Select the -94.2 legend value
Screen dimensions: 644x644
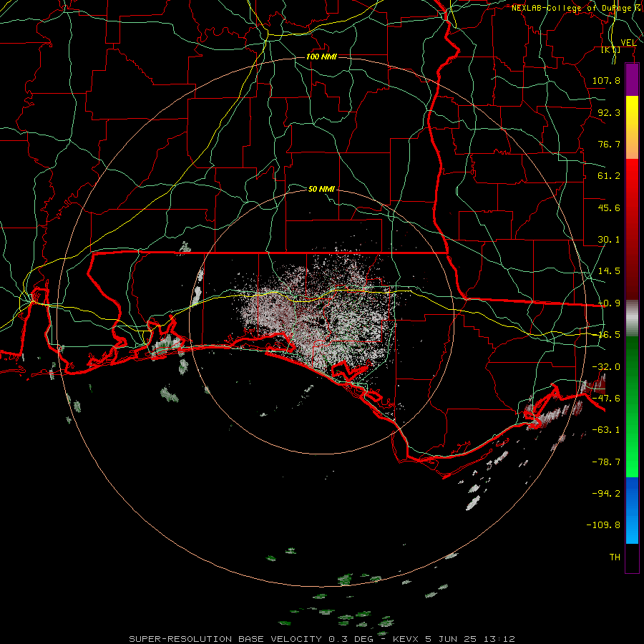tap(606, 493)
